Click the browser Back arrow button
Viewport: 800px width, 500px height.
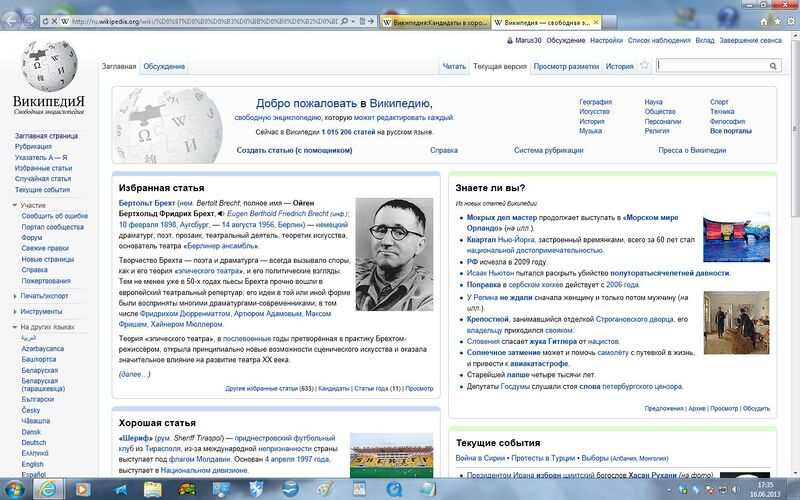[x=12, y=21]
